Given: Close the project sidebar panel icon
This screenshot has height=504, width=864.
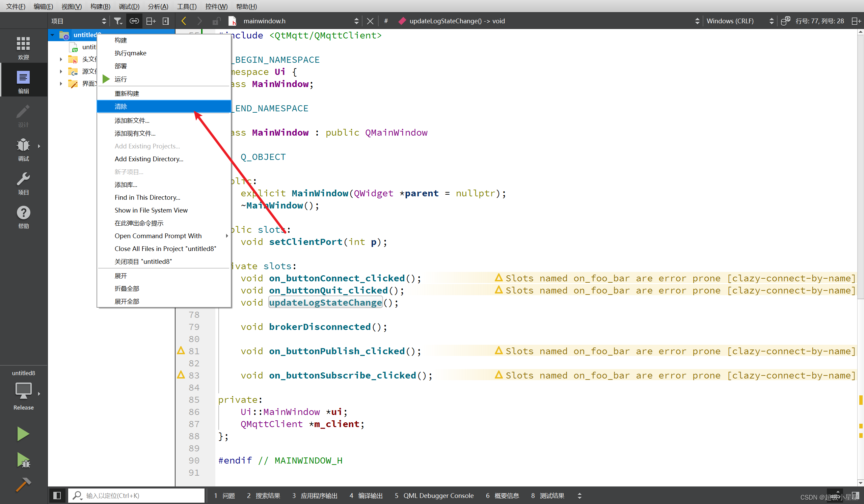Looking at the screenshot, I should (166, 21).
